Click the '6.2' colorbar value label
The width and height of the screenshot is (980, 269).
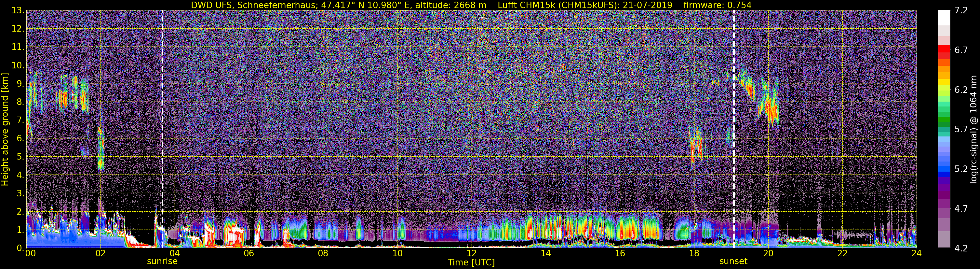961,90
